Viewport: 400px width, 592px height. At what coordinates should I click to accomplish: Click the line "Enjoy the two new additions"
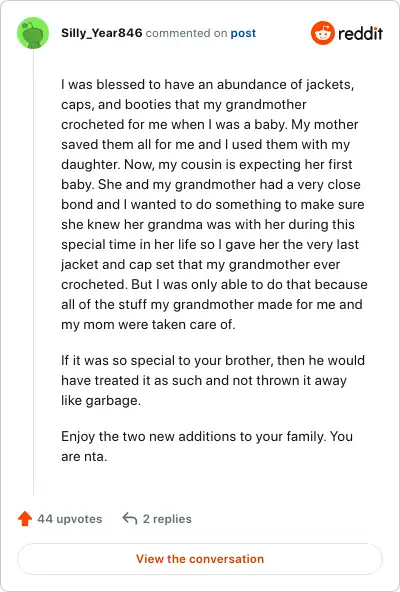pyautogui.click(x=207, y=436)
